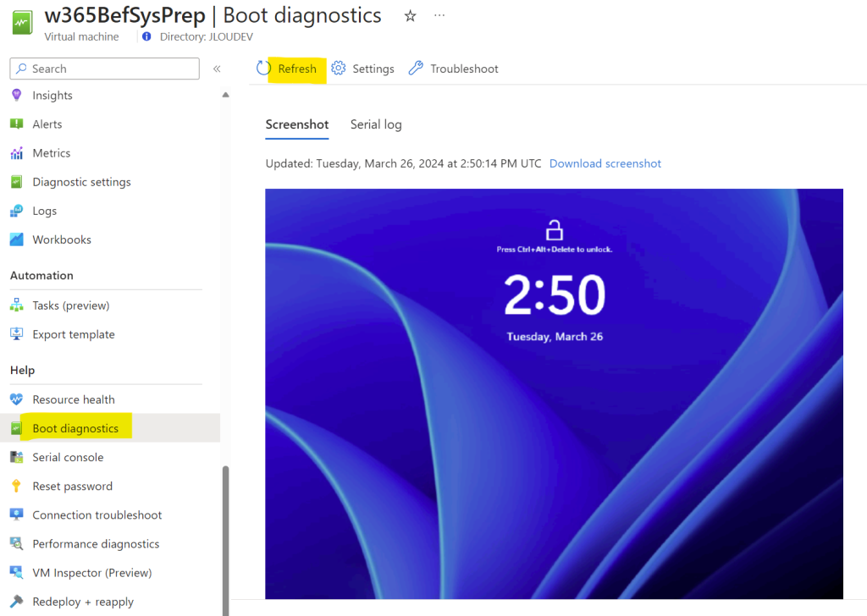Select the Boot diagnostics menu item
Screen dimensions: 867x616
pos(110,428)
